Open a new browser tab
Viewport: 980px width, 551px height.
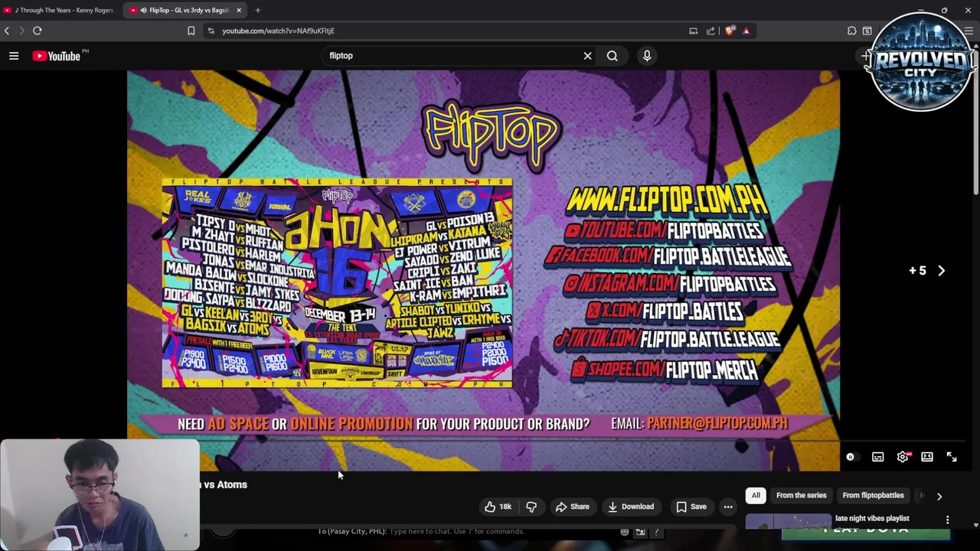pos(257,10)
